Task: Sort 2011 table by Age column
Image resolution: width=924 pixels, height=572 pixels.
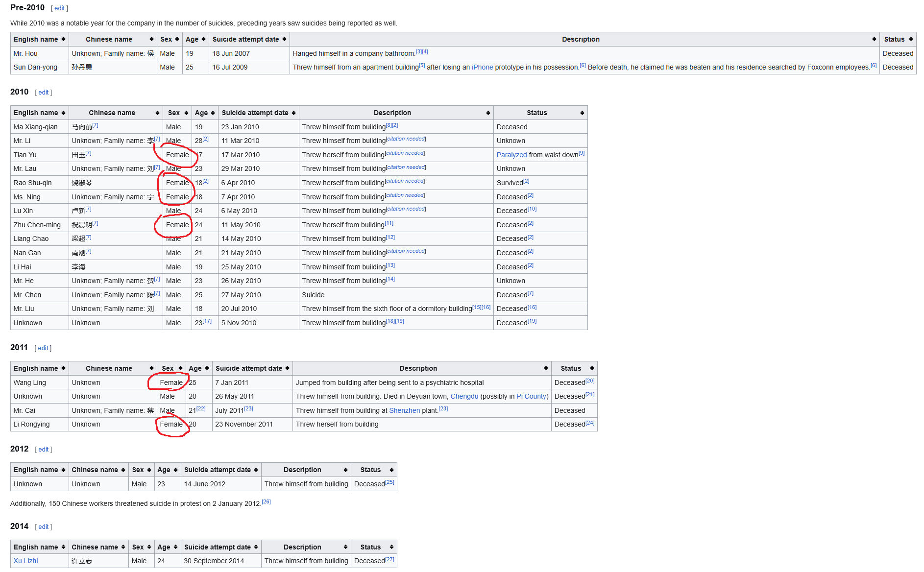Action: [199, 368]
